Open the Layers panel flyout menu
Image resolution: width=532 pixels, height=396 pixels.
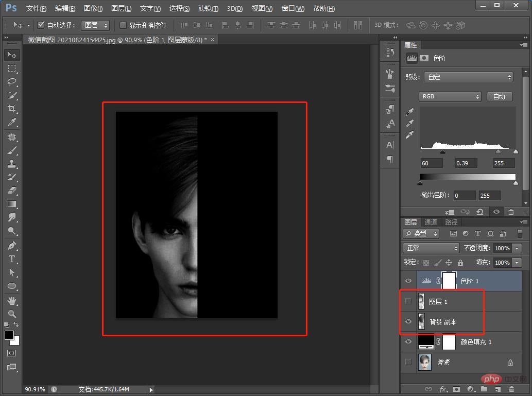(x=524, y=222)
